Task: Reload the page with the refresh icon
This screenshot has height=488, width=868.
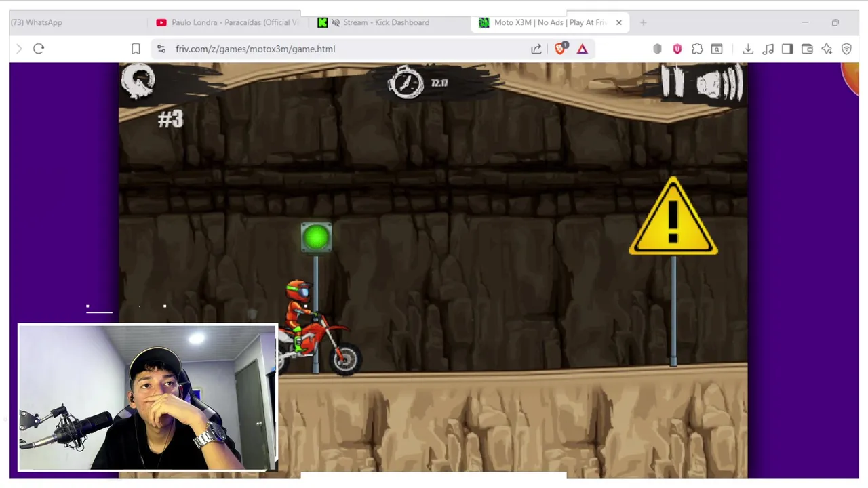Action: click(39, 49)
